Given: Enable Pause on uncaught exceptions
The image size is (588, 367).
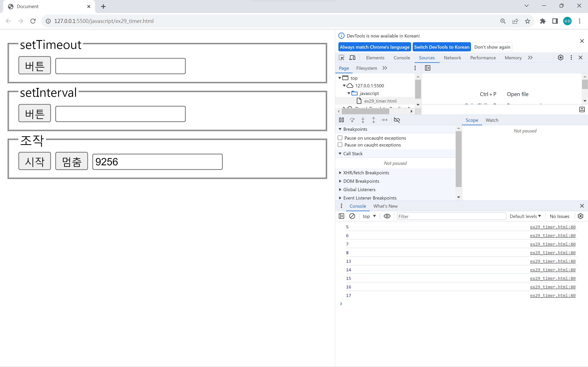Looking at the screenshot, I should (340, 138).
